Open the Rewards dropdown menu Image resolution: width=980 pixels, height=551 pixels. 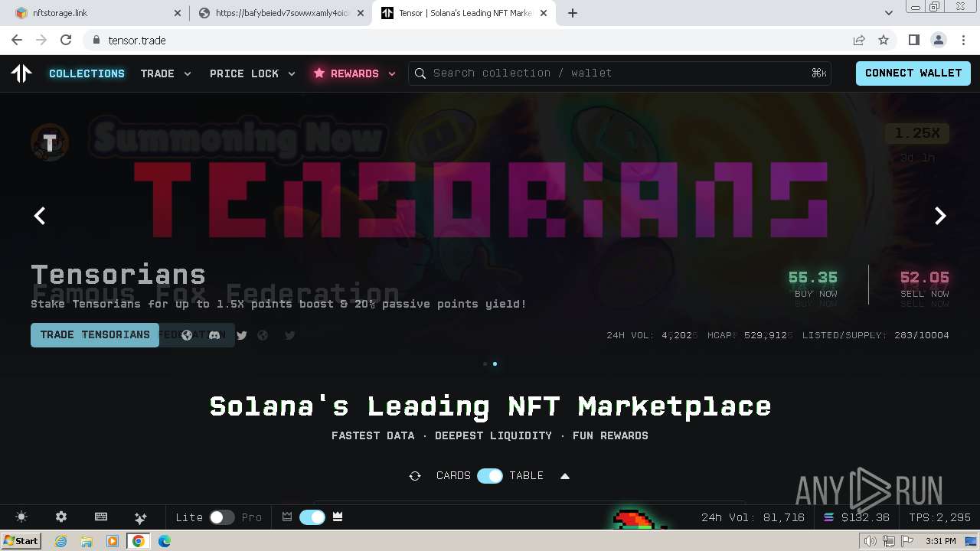click(354, 73)
